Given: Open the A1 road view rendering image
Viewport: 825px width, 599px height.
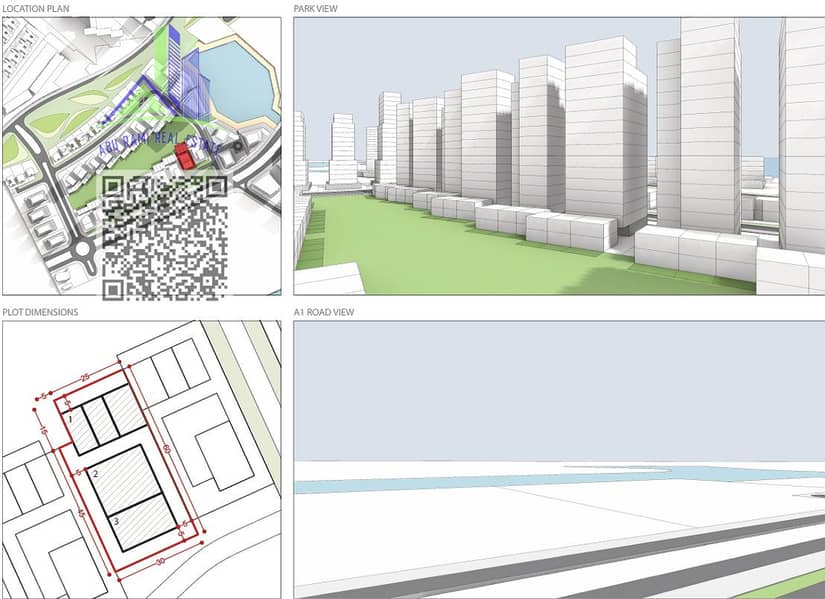Looking at the screenshot, I should click(559, 460).
